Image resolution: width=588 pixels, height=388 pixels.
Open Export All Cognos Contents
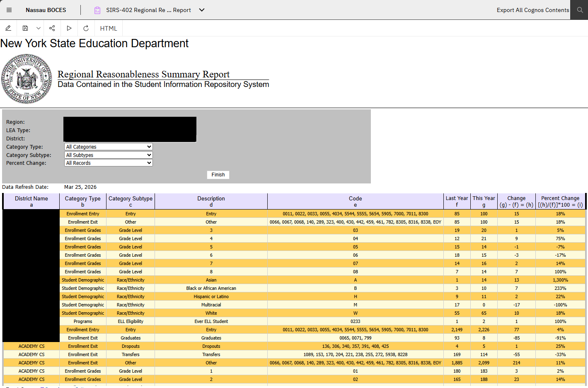click(533, 10)
